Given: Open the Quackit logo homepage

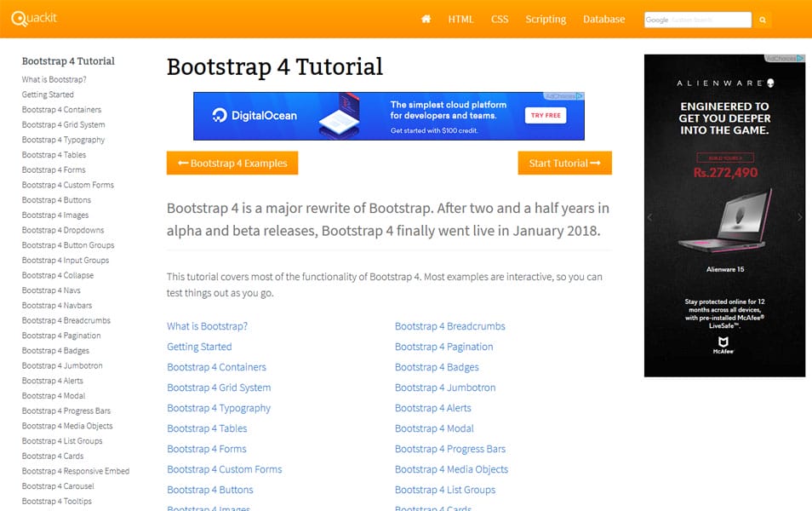Looking at the screenshot, I should tap(34, 19).
